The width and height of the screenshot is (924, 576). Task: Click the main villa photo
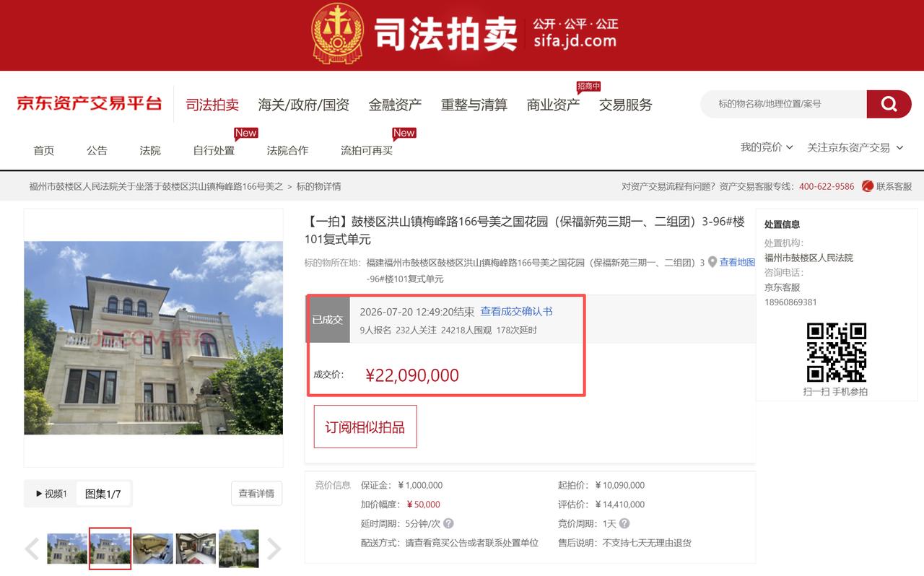coord(153,338)
